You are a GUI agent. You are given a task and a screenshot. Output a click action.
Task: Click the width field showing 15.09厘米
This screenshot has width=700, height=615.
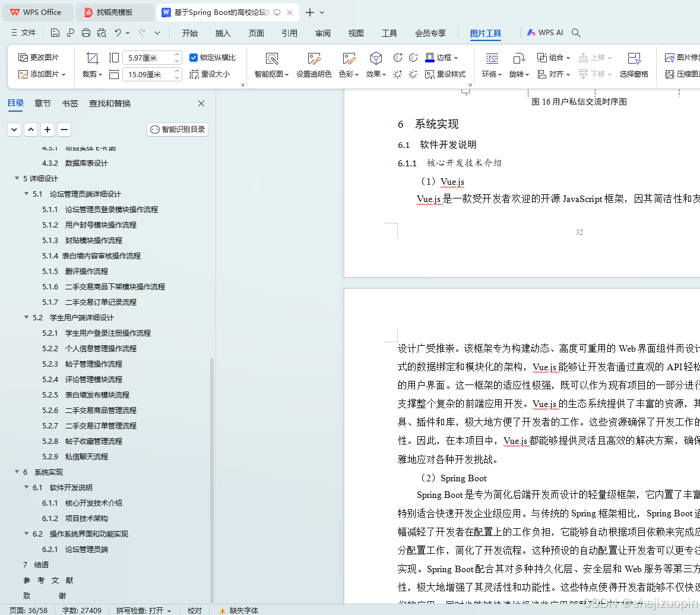pos(147,74)
